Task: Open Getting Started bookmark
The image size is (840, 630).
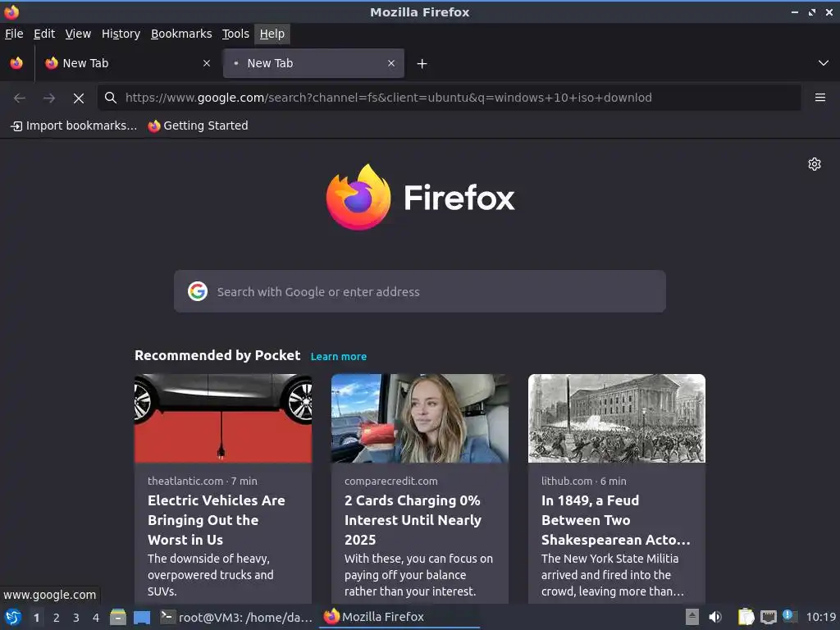Action: pos(199,126)
